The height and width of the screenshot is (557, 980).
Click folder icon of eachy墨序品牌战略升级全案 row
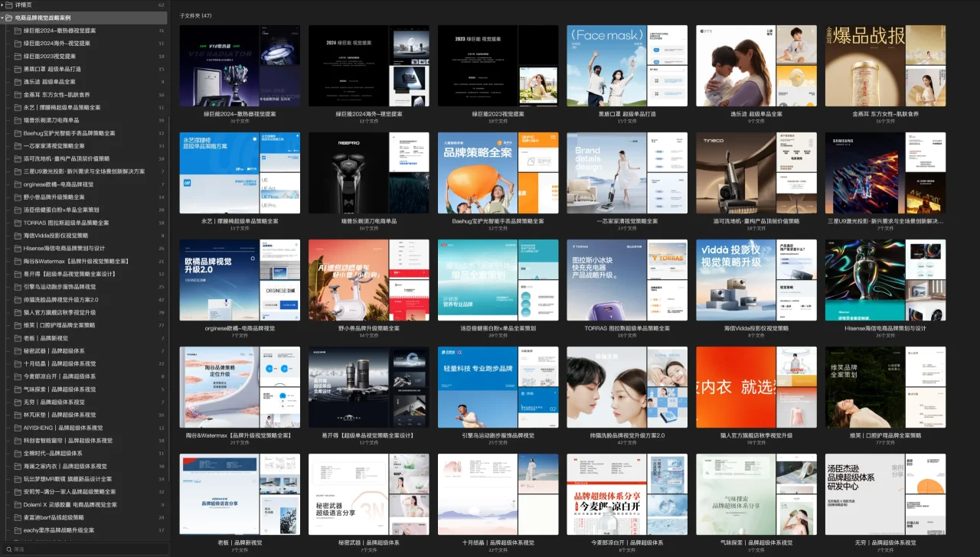(x=18, y=530)
